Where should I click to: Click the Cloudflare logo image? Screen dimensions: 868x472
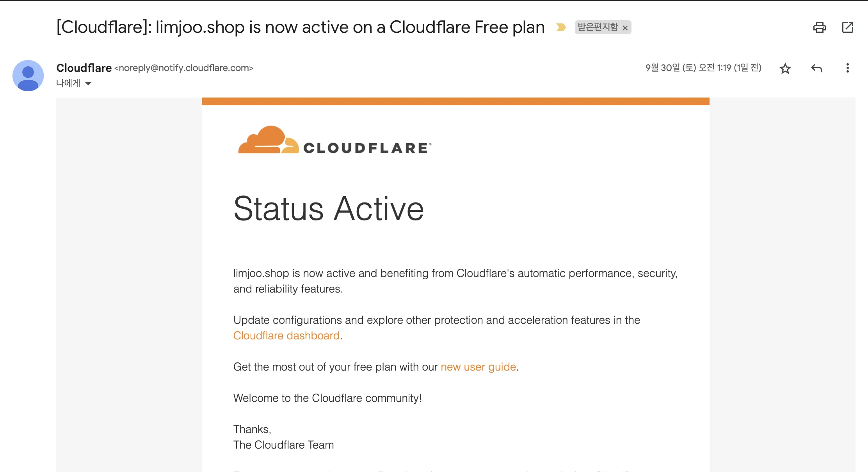pos(335,140)
